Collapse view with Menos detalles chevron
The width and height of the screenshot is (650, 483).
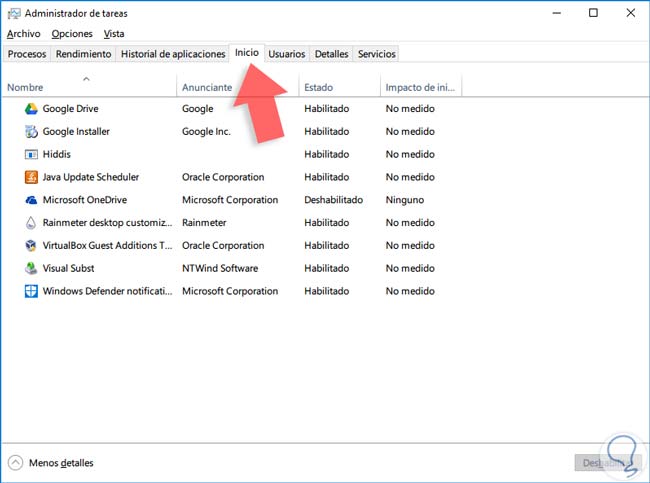[16, 463]
